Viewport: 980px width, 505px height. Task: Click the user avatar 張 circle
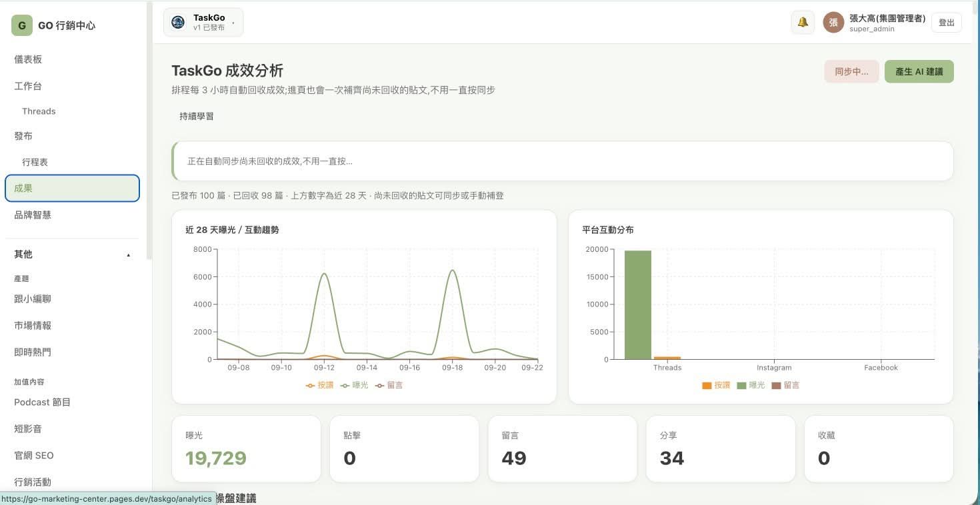click(x=833, y=22)
